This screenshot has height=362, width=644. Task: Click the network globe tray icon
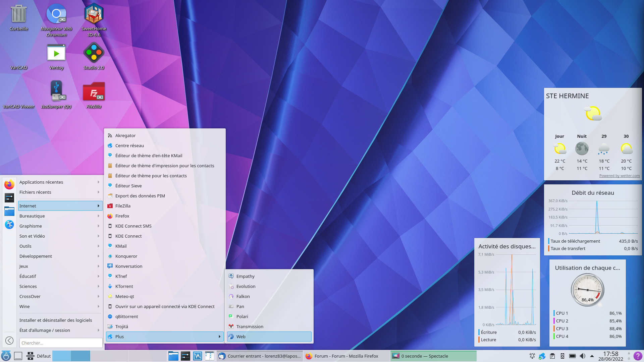coord(542,356)
